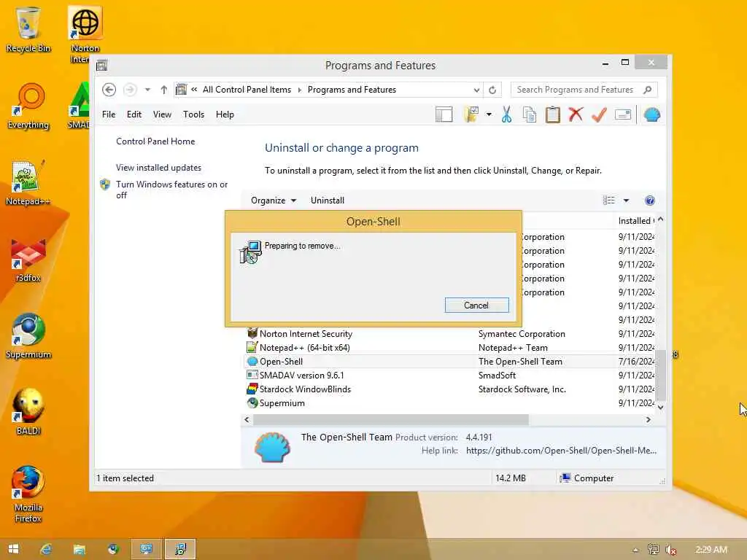Viewport: 747px width, 560px height.
Task: Launch the r3dfox browser desktop shortcut
Action: click(x=28, y=260)
